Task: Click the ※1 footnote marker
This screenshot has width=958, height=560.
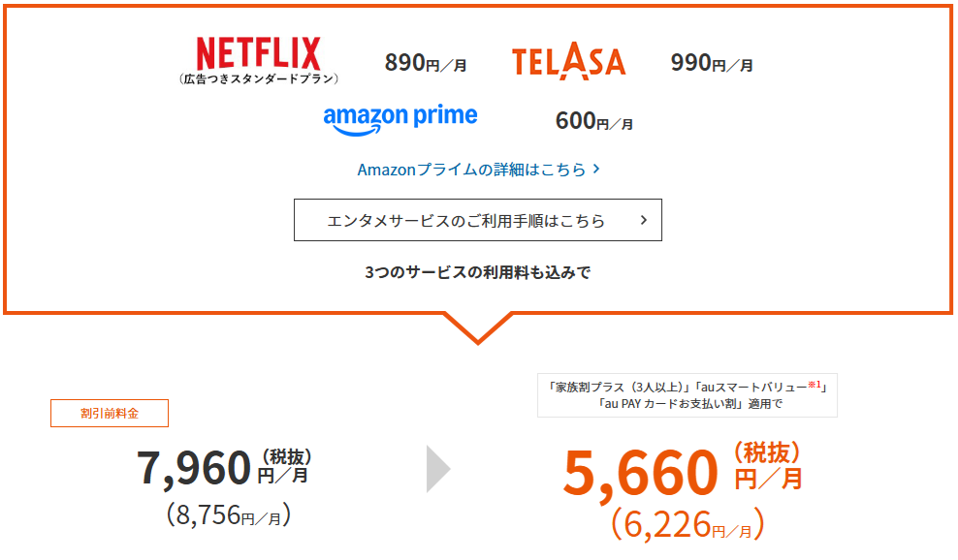Action: click(x=814, y=384)
